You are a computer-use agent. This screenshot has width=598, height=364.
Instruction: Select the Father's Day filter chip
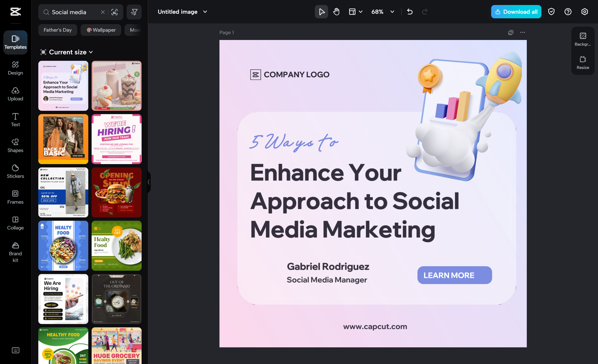pyautogui.click(x=57, y=30)
